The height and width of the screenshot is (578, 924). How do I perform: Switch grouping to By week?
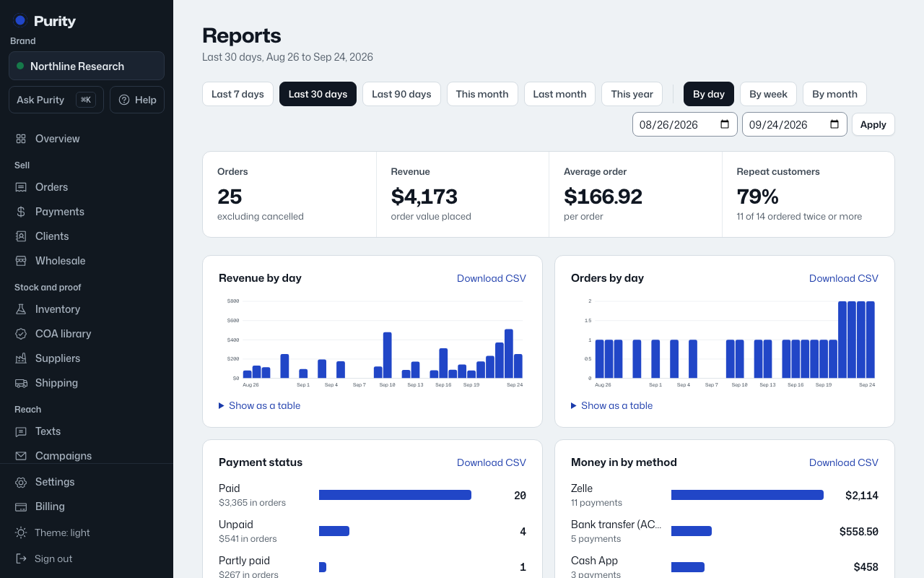click(x=768, y=94)
